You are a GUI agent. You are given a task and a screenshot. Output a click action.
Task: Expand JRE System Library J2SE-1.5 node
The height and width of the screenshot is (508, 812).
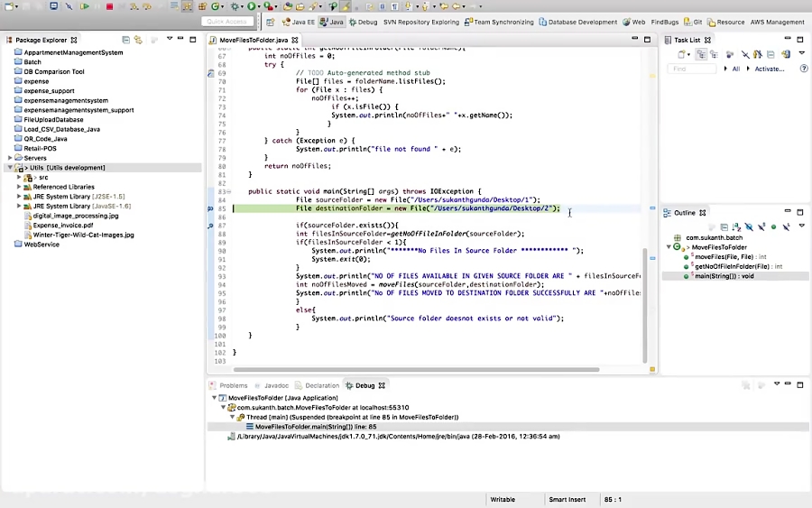(x=19, y=197)
